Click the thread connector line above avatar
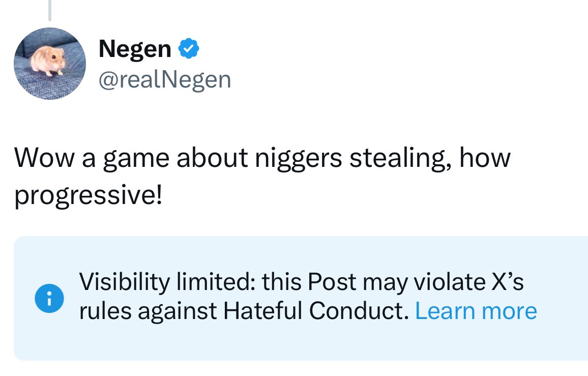 coord(49,10)
